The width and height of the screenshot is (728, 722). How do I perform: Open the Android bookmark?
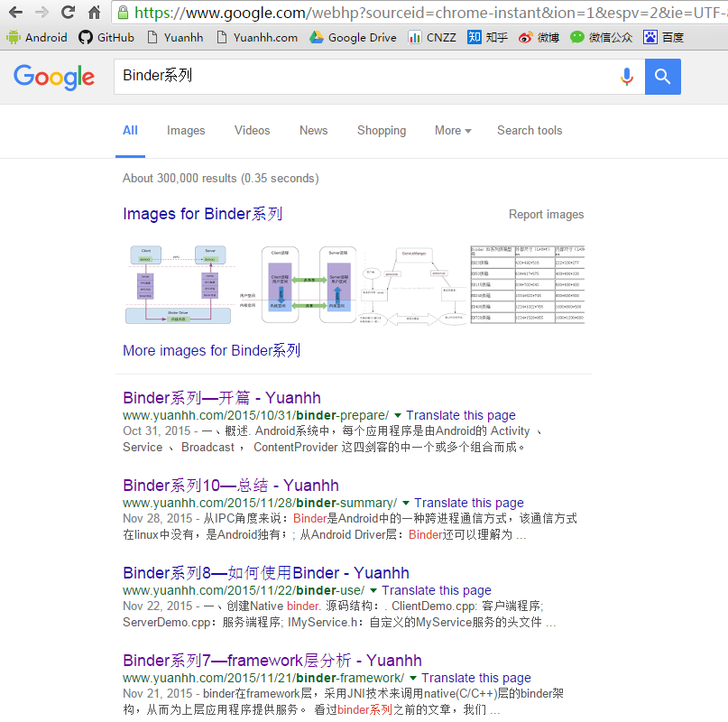pos(37,37)
